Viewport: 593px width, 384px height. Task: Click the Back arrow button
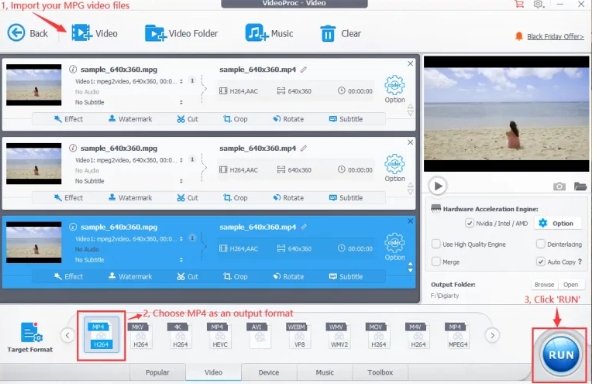27,33
